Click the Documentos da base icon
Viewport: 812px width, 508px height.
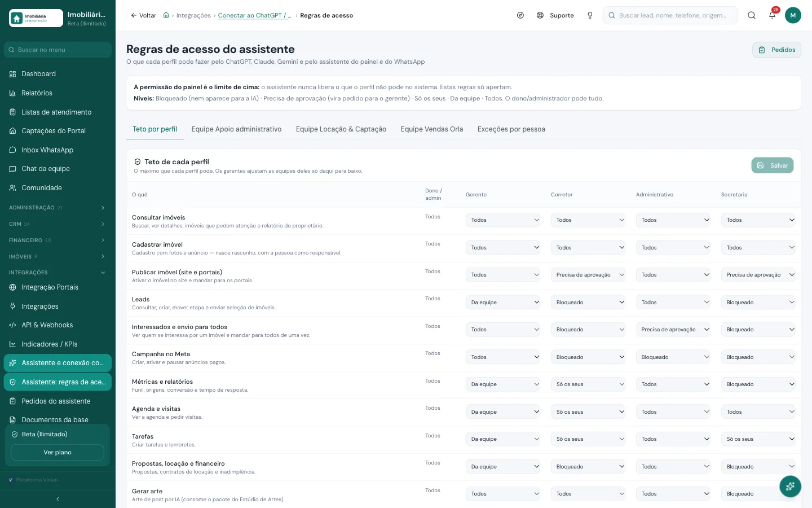12,420
